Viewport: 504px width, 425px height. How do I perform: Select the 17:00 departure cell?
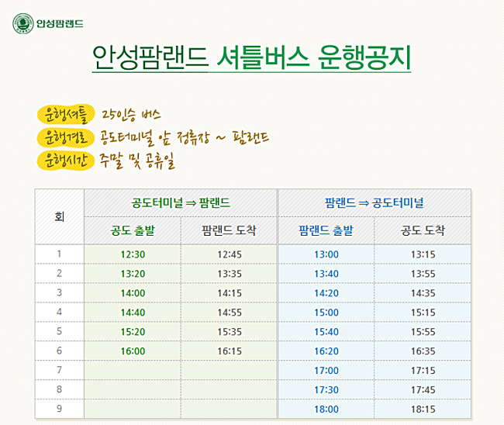[x=326, y=371]
